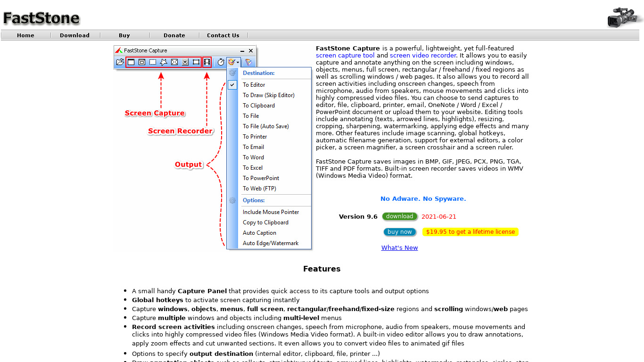
Task: Click the "Version 9.6" text
Action: coord(358,217)
